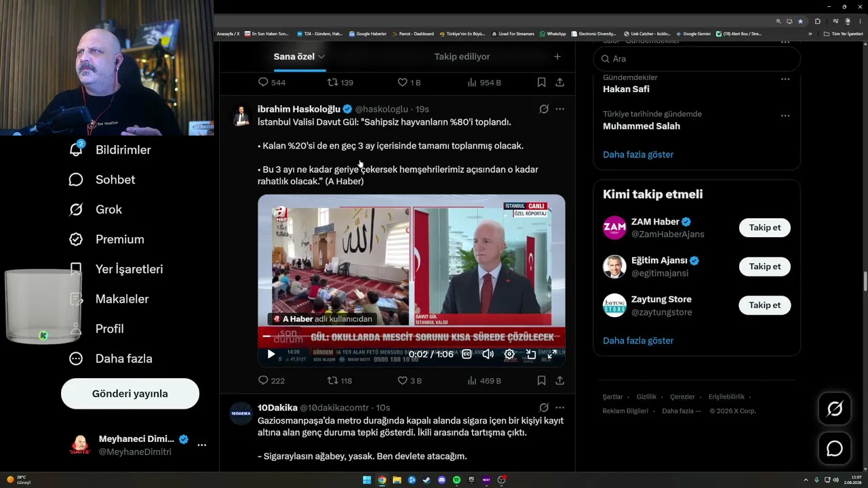Expand the Sana özel dropdown chevron
This screenshot has width=868, height=488.
(321, 57)
